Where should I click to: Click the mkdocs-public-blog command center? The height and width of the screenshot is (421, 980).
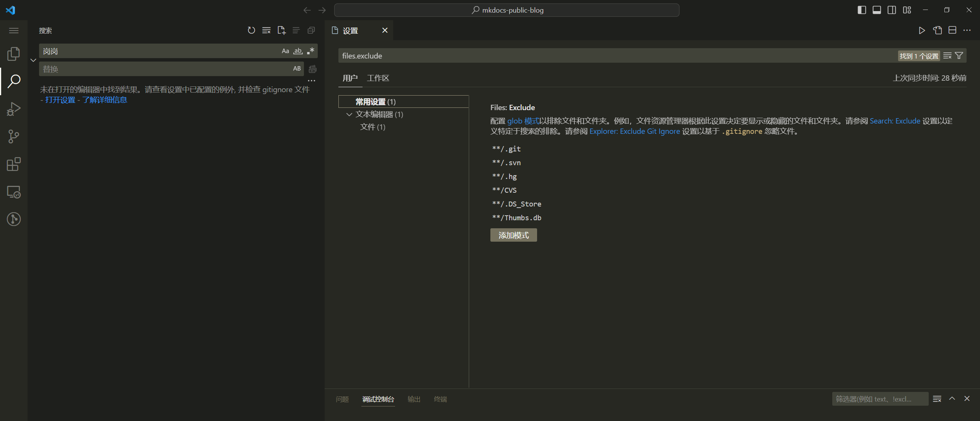tap(507, 10)
